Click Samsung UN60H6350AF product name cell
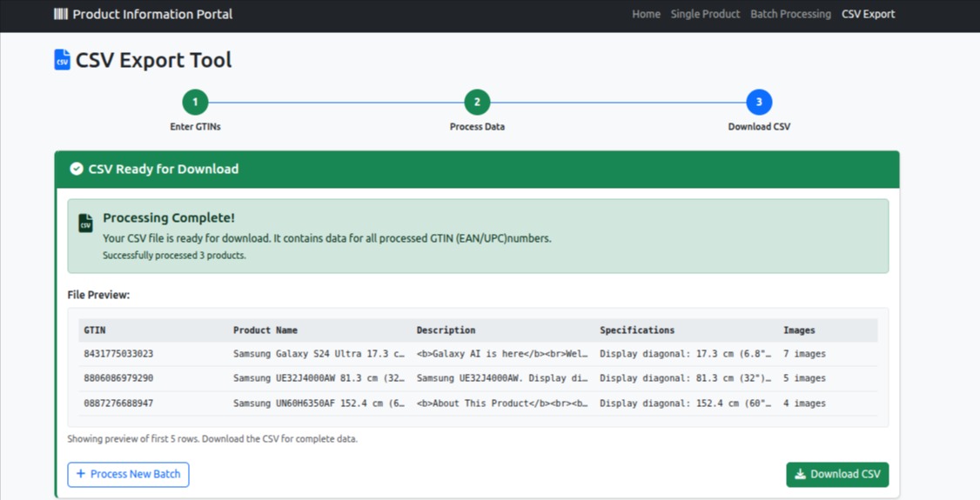The height and width of the screenshot is (500, 980). click(x=319, y=403)
